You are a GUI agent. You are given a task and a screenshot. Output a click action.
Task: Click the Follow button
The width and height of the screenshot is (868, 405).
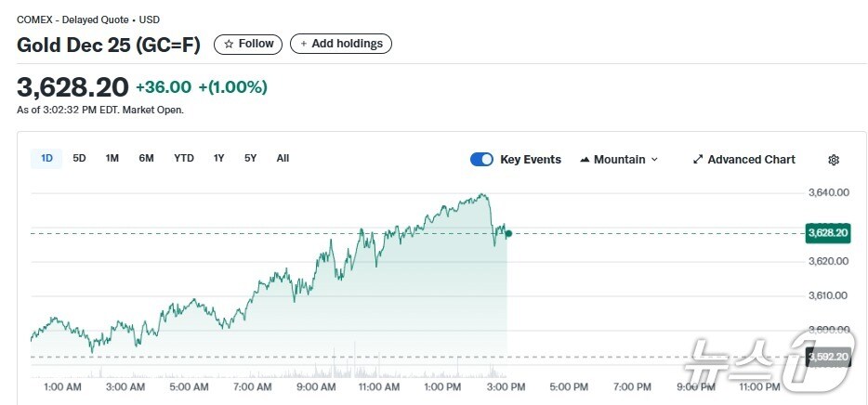coord(248,44)
